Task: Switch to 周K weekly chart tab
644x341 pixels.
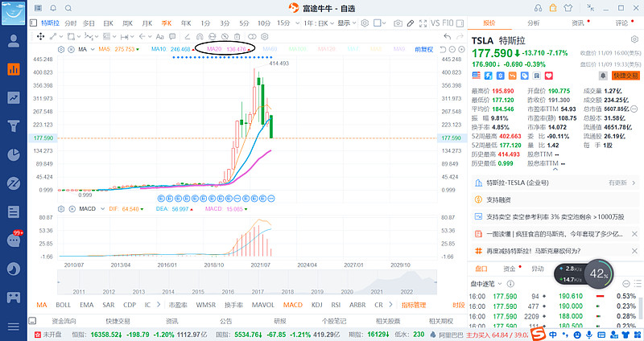Action: click(128, 23)
